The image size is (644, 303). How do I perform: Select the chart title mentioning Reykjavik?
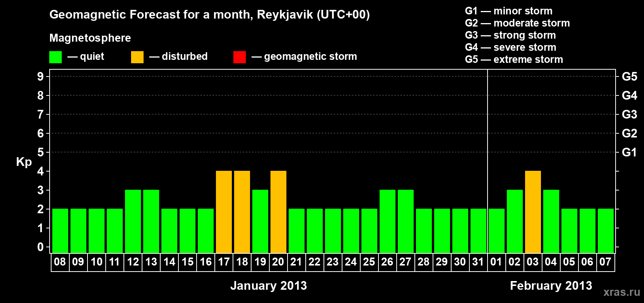[x=209, y=15]
